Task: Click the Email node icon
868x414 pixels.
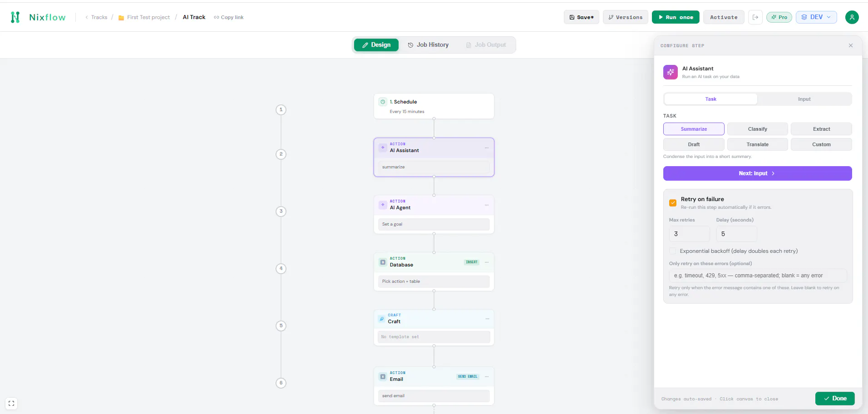Action: tap(383, 376)
